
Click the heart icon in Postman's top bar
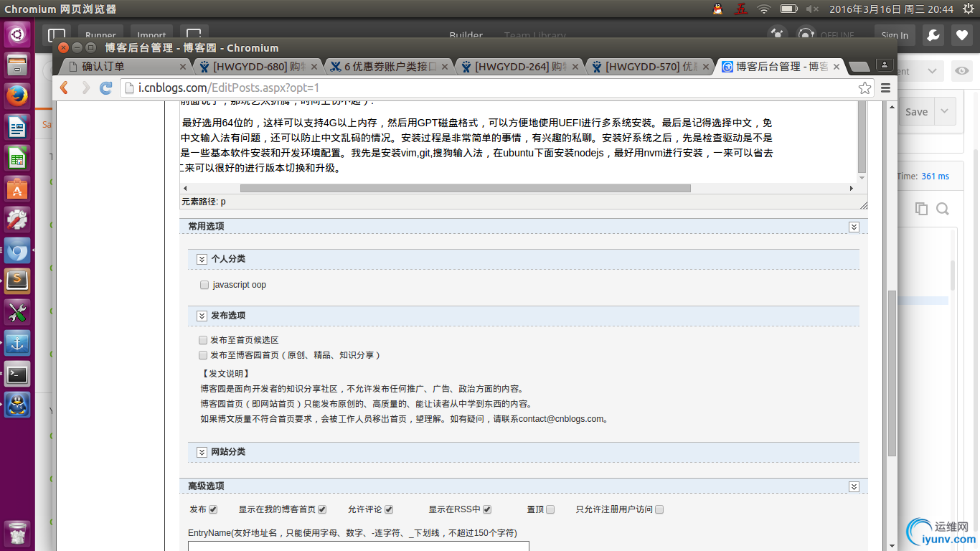[962, 34]
